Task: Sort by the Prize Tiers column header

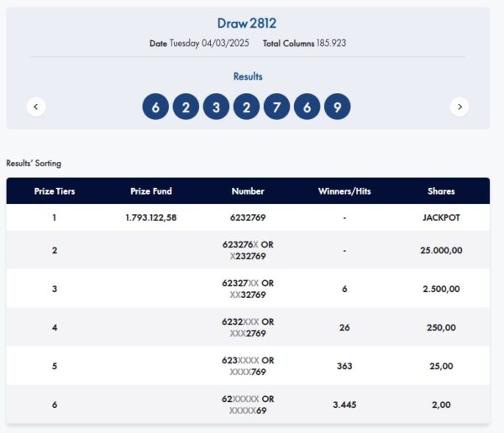Action: [55, 191]
